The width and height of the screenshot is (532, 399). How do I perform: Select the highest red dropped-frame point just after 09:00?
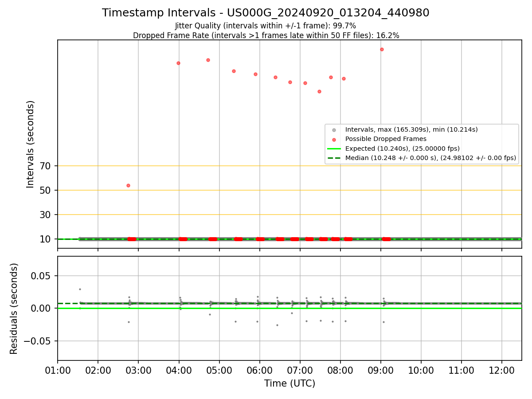pyautogui.click(x=382, y=49)
